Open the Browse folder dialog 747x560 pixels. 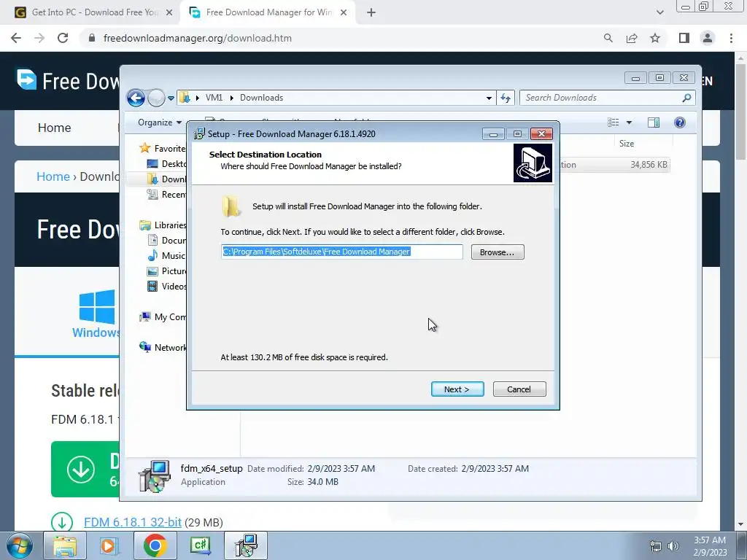(x=498, y=252)
